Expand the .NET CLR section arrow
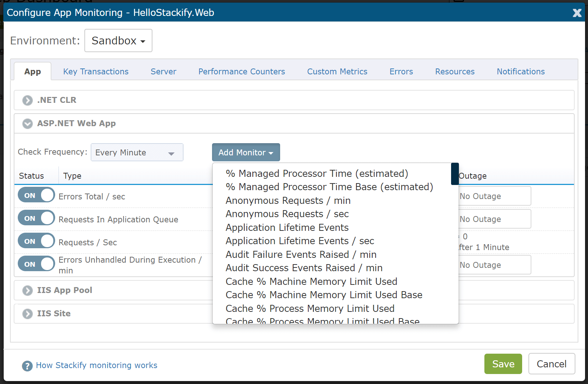The image size is (588, 384). click(x=27, y=100)
